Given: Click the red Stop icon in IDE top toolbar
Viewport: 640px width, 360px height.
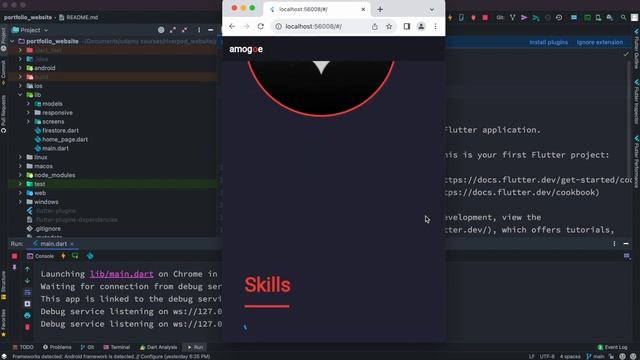Looking at the screenshot, I should tap(485, 18).
